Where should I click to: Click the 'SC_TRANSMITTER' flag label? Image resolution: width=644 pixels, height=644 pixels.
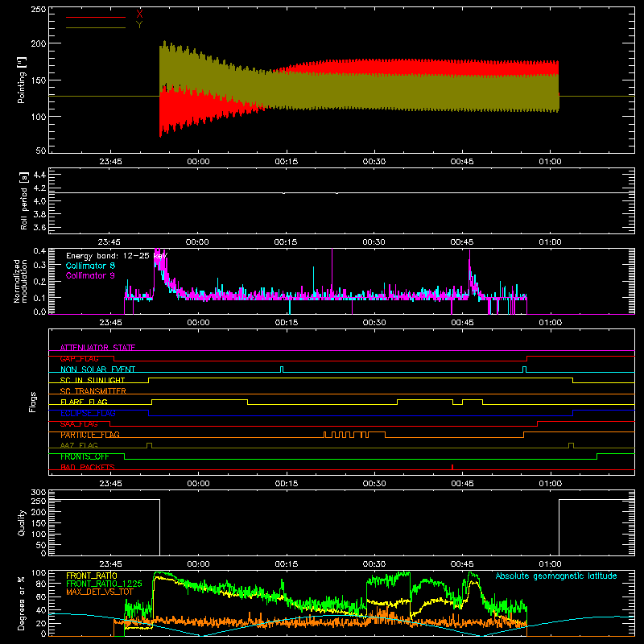click(x=93, y=391)
